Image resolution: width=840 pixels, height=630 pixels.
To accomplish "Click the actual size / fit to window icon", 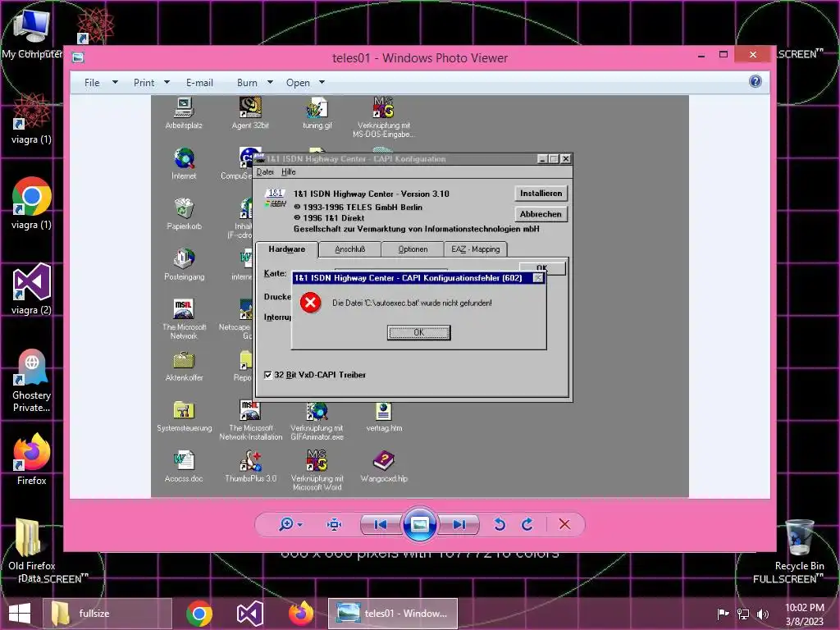I will (x=335, y=524).
